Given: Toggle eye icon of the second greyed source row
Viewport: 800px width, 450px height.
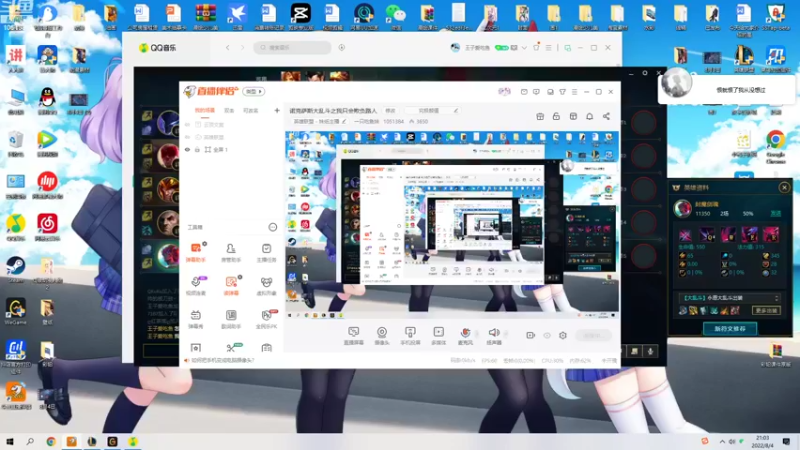Looking at the screenshot, I should [187, 137].
